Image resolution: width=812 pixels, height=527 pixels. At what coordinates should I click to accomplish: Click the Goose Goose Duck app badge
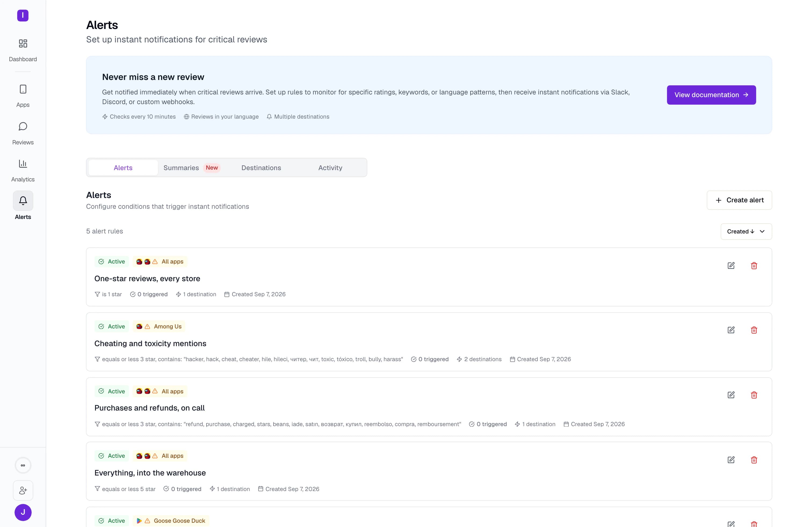171,521
